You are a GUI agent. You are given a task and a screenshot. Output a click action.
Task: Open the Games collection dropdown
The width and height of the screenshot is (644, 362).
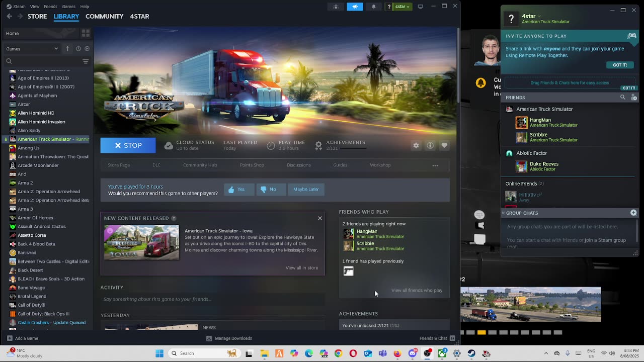tap(32, 49)
